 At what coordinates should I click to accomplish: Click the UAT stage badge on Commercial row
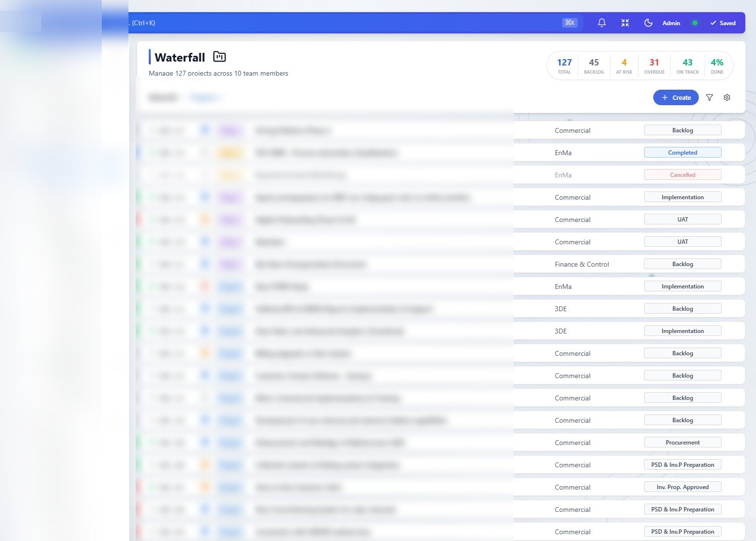[682, 219]
